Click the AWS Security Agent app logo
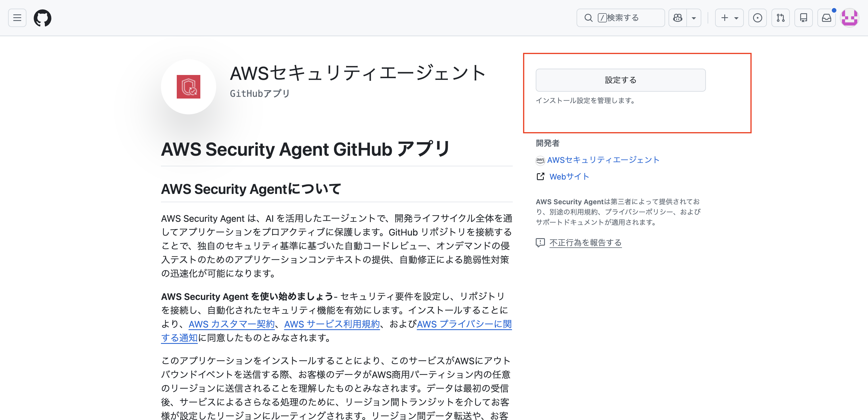 coord(188,86)
